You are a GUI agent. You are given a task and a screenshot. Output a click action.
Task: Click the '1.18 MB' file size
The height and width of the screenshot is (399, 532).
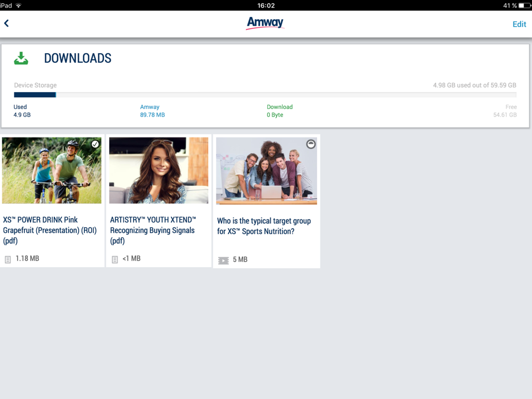(x=28, y=258)
